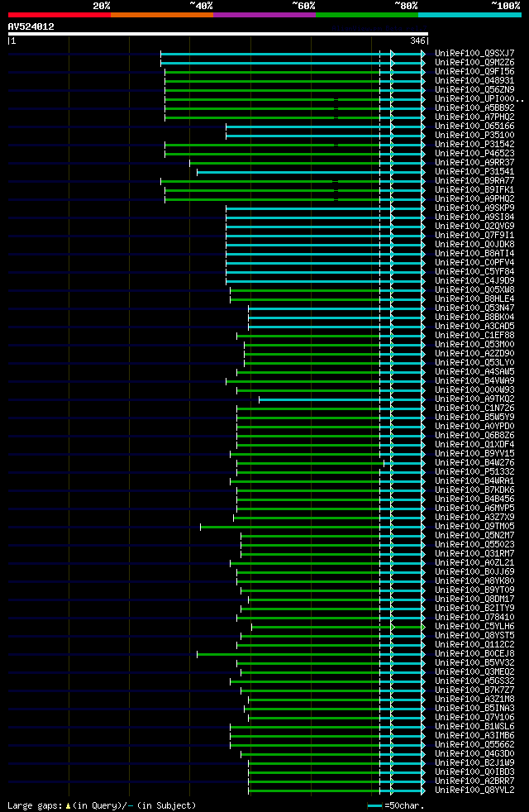The height and width of the screenshot is (812, 529).
Task: Click UniRef100_Q31RM7 label
Action: coord(474,553)
